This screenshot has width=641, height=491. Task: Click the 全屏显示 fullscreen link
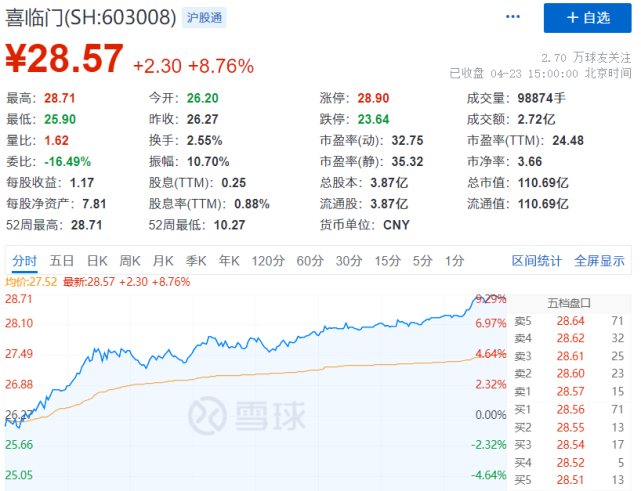[599, 260]
